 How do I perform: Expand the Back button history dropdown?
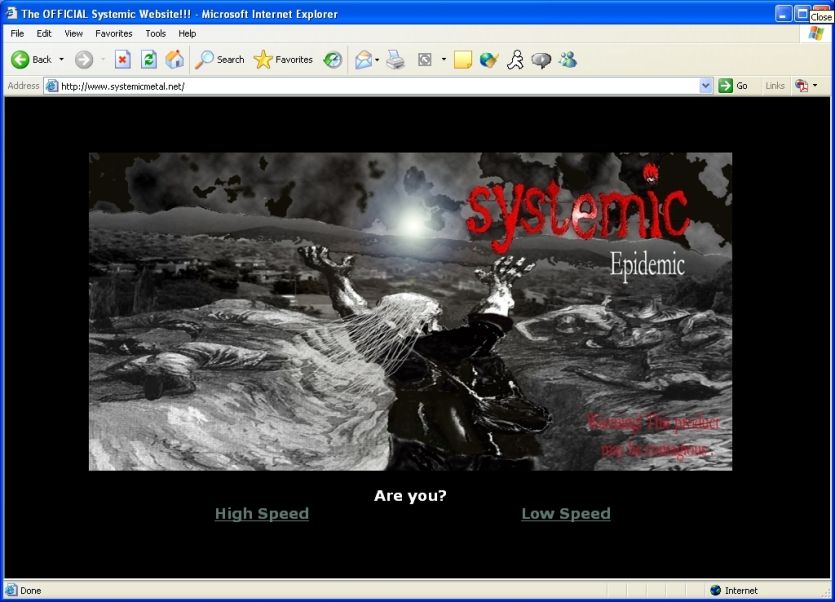(61, 60)
